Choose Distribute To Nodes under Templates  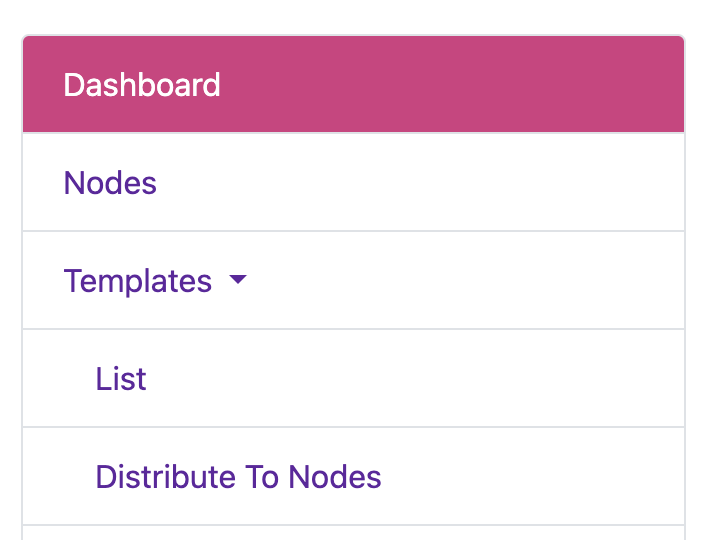pos(238,477)
